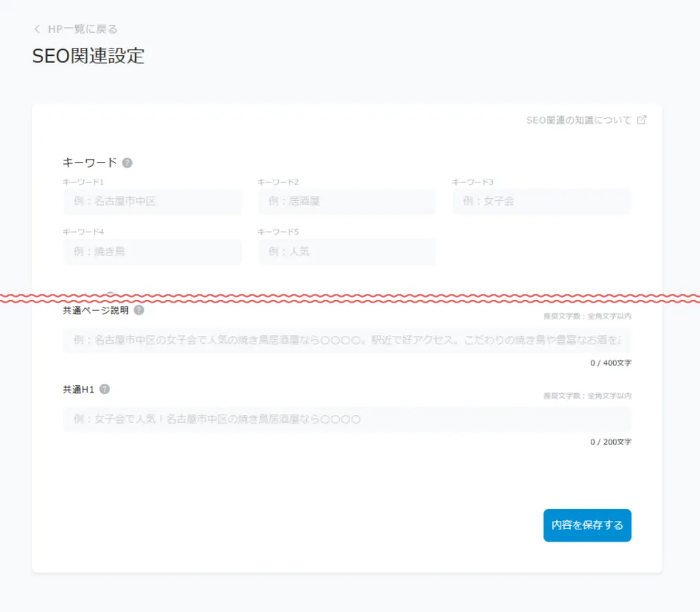This screenshot has height=612, width=700.
Task: Click the help icon next to キーワード heading
Action: point(127,163)
